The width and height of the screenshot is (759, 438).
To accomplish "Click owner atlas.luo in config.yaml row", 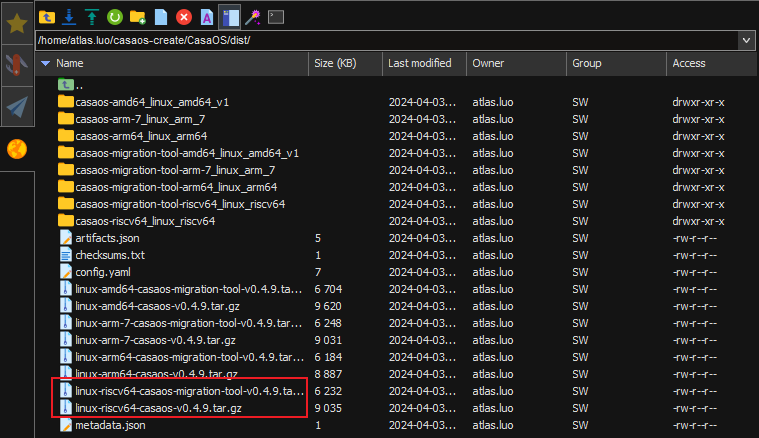I will pos(493,272).
